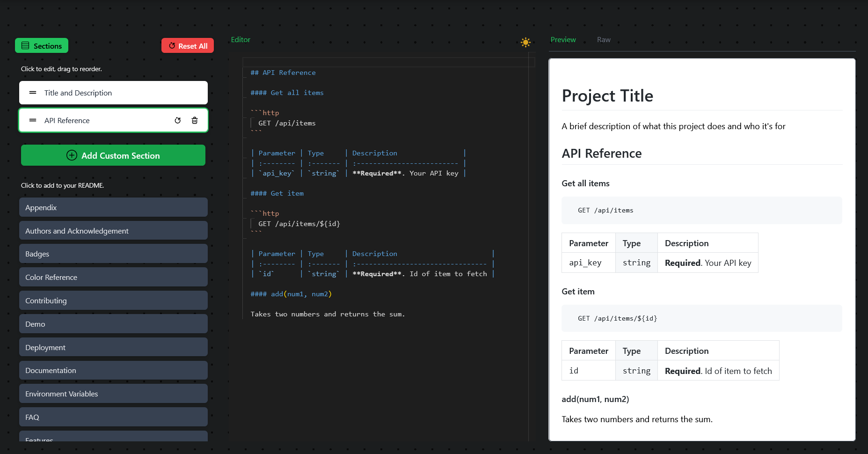Open the Title and Description section
This screenshot has width=868, height=454.
tap(113, 93)
